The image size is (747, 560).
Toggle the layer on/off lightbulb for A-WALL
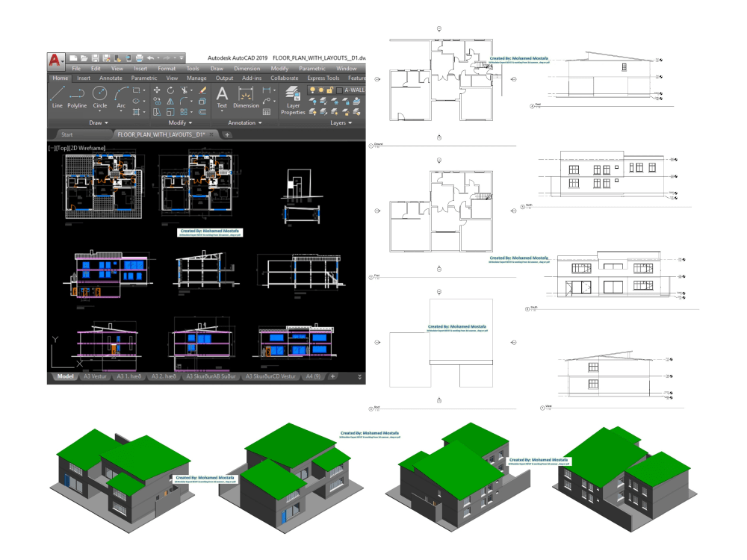[x=312, y=90]
